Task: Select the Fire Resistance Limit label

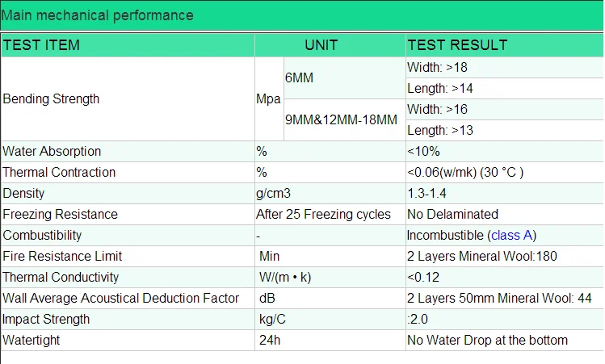Action: pos(63,257)
